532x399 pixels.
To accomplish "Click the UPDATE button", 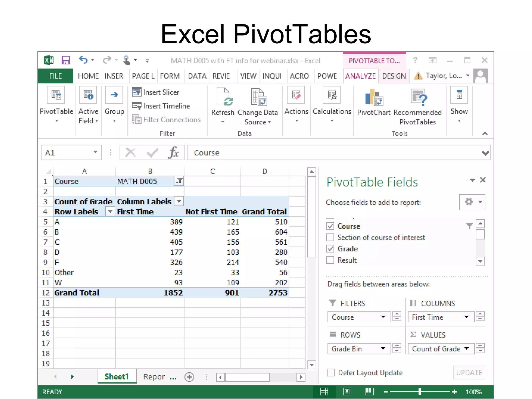I will click(469, 373).
